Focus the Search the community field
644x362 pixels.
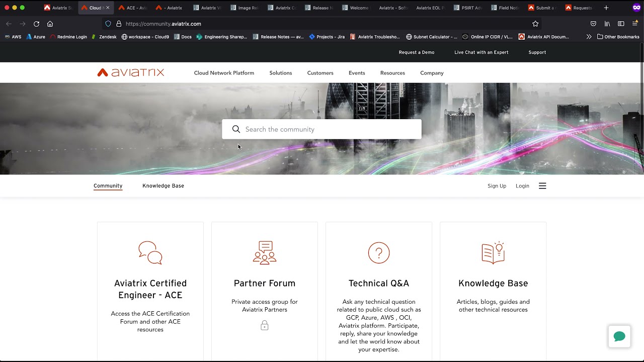point(321,129)
